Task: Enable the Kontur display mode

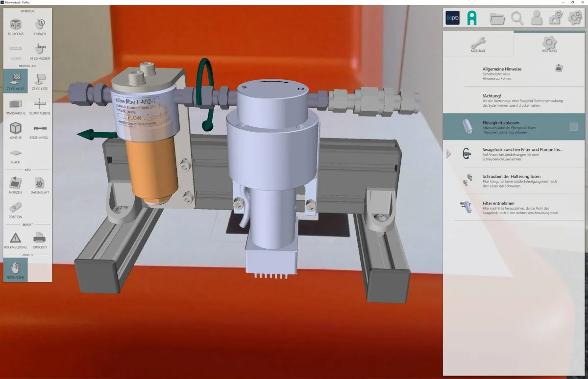Action: point(15,127)
